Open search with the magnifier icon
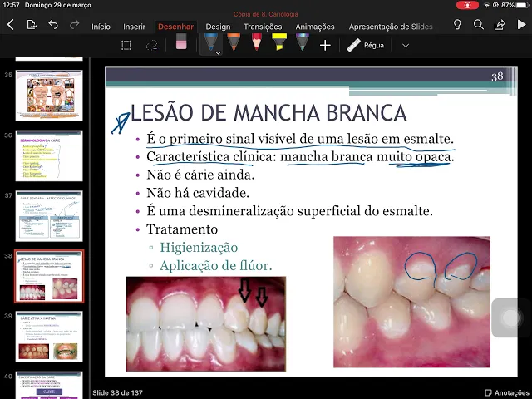 coord(479,25)
